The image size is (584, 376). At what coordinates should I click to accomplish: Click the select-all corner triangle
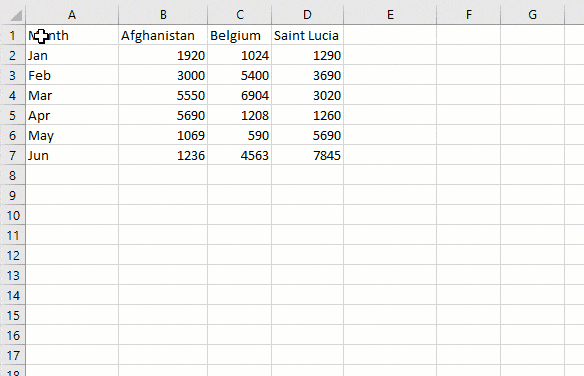pos(16,16)
